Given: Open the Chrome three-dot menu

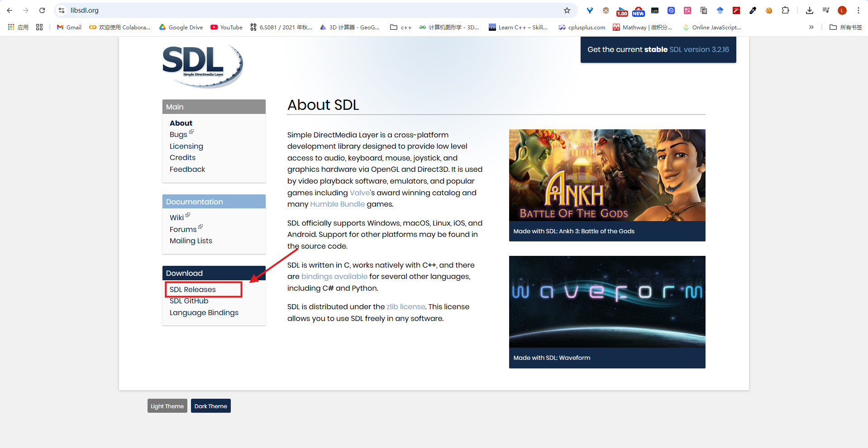Looking at the screenshot, I should tap(858, 10).
